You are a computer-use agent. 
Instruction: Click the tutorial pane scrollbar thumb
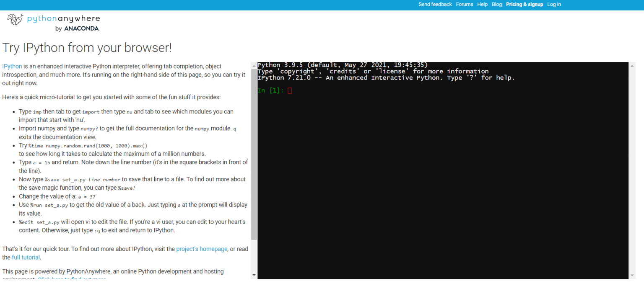pos(254,154)
